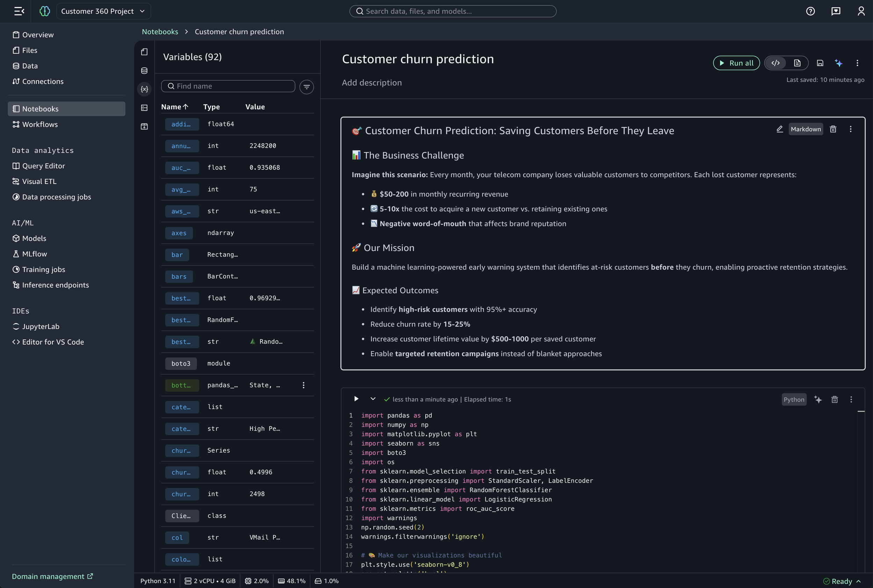Select MLflow under AI/ML section
The image size is (873, 588).
34,254
